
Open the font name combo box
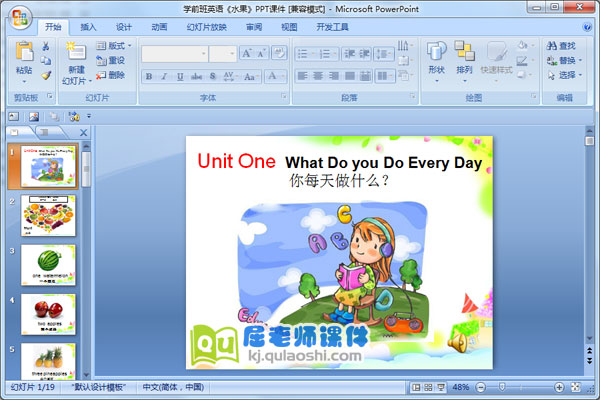[x=174, y=54]
